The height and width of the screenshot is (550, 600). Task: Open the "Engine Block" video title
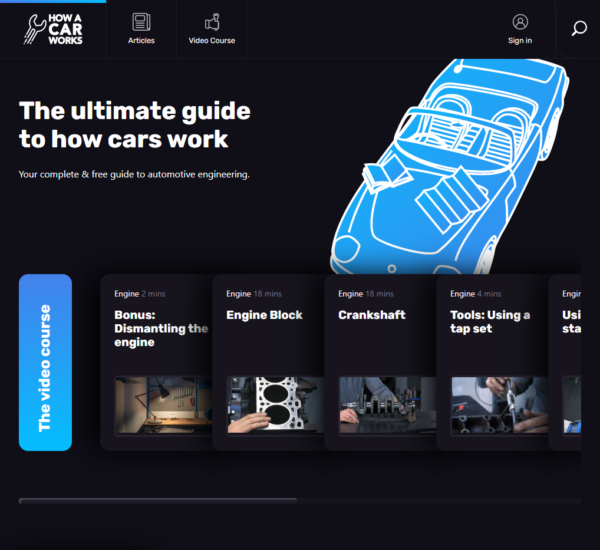pos(264,315)
